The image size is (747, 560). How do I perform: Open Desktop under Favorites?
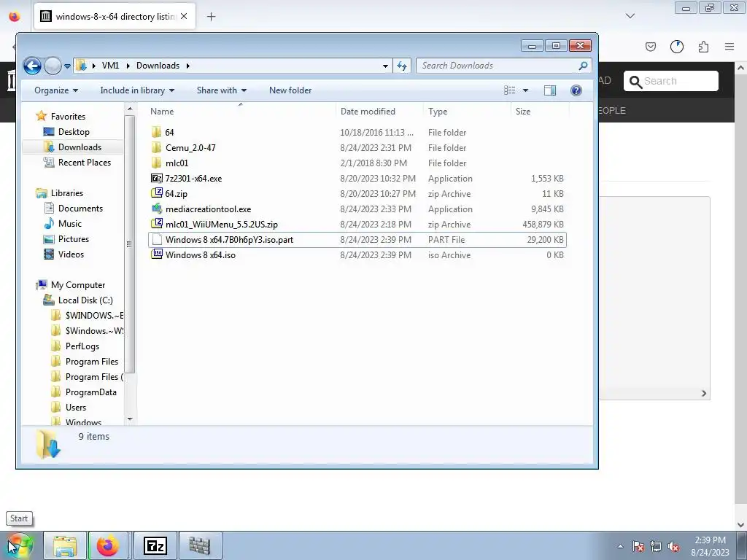[74, 131]
